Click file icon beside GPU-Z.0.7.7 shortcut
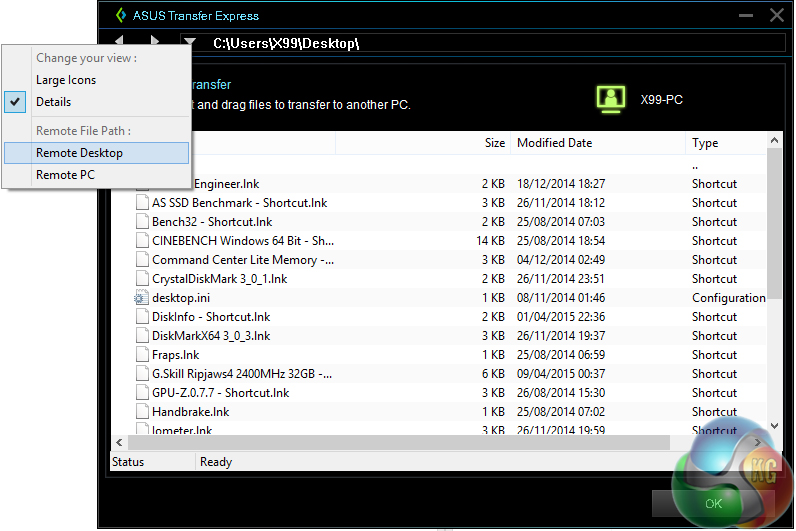 [142, 393]
